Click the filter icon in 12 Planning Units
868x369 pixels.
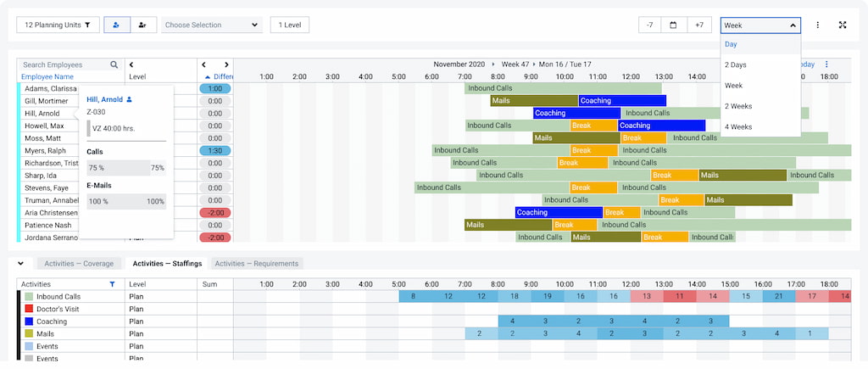click(x=87, y=25)
